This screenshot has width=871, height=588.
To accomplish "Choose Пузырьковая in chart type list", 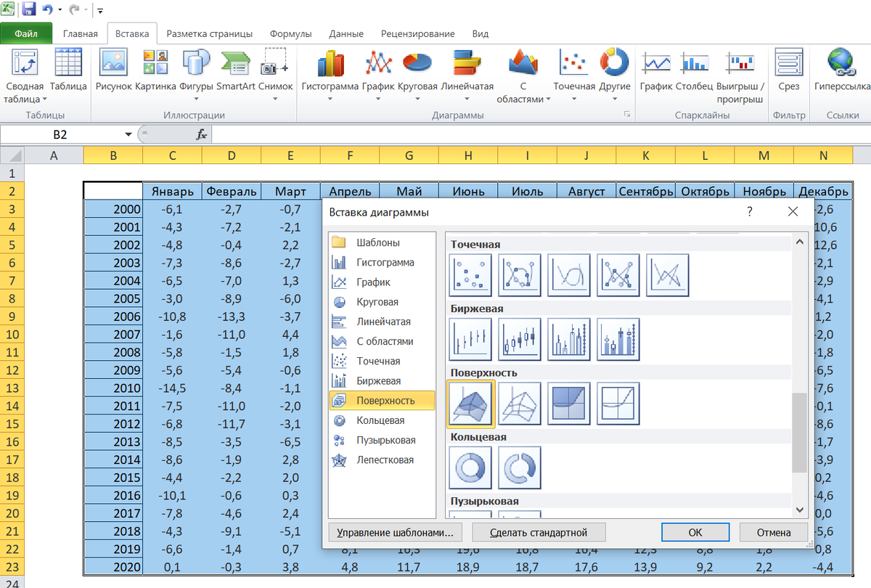I will pyautogui.click(x=382, y=440).
